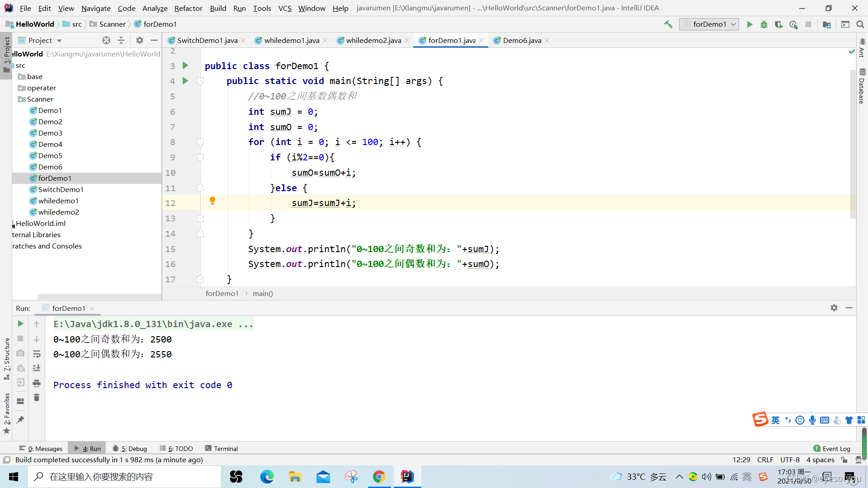
Task: Run with coverage from the toolbar
Action: click(x=778, y=24)
